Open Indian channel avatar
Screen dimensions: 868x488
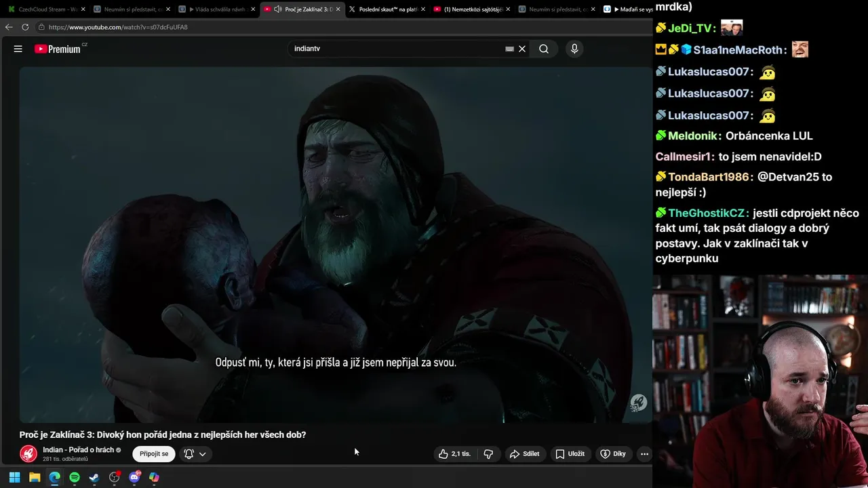tap(28, 453)
